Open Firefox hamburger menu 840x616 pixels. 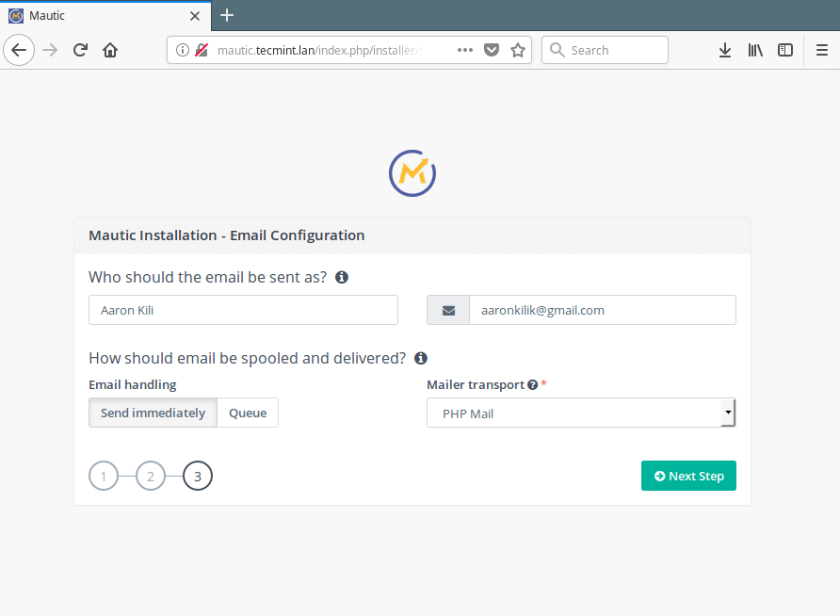coord(822,50)
